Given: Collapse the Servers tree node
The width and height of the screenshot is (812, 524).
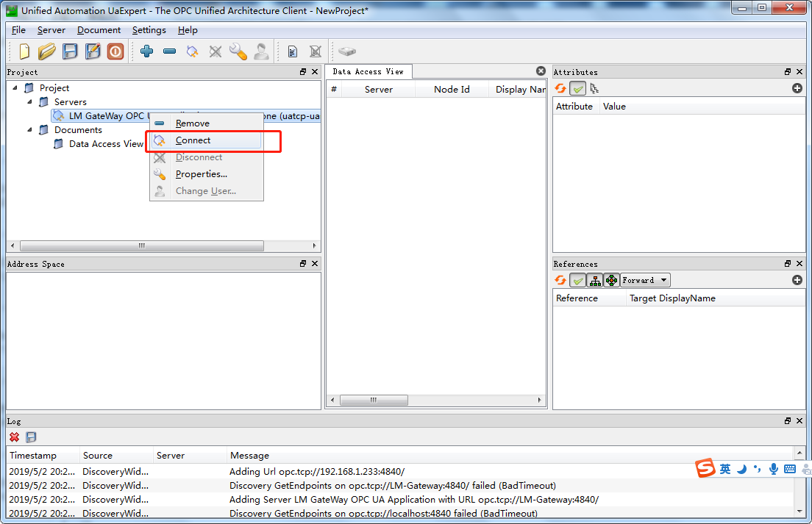Looking at the screenshot, I should [x=29, y=102].
